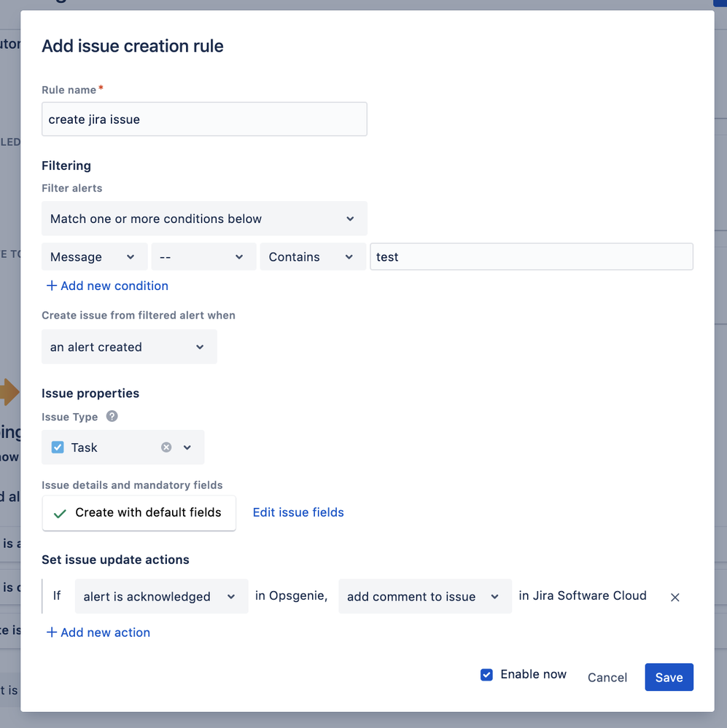
Task: Click the plus icon beside Add new action
Action: (52, 633)
